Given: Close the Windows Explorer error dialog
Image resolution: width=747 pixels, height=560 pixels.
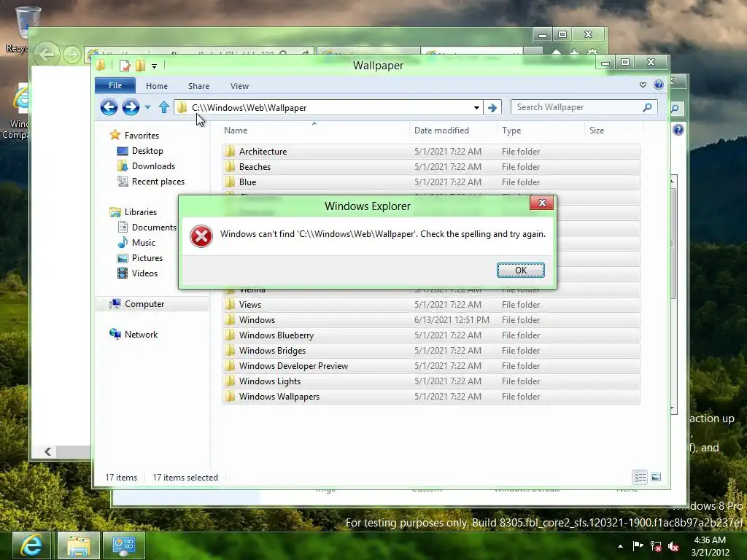Looking at the screenshot, I should point(542,203).
